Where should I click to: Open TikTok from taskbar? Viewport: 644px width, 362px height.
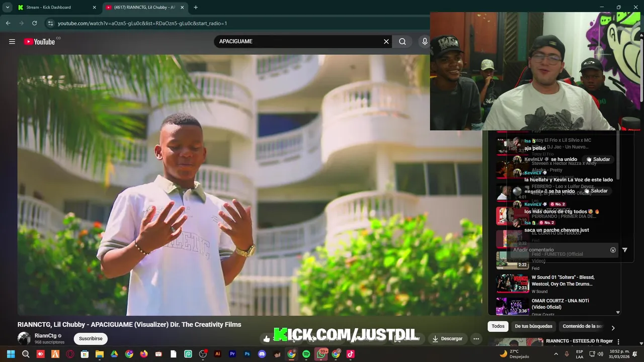[x=351, y=354]
